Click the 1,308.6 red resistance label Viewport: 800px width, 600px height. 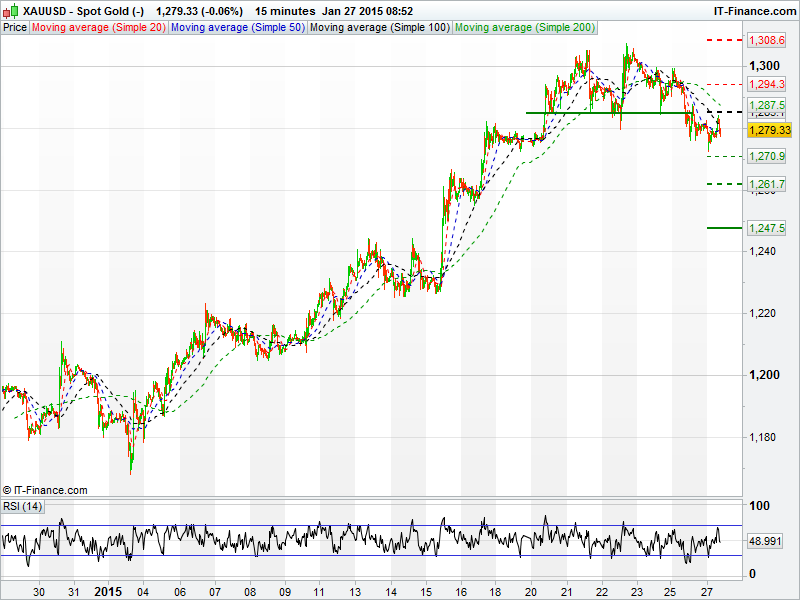(767, 40)
